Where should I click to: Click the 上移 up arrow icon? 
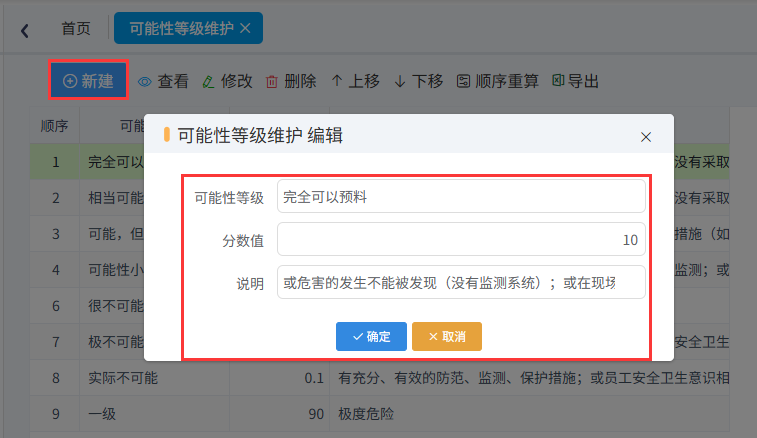[337, 81]
